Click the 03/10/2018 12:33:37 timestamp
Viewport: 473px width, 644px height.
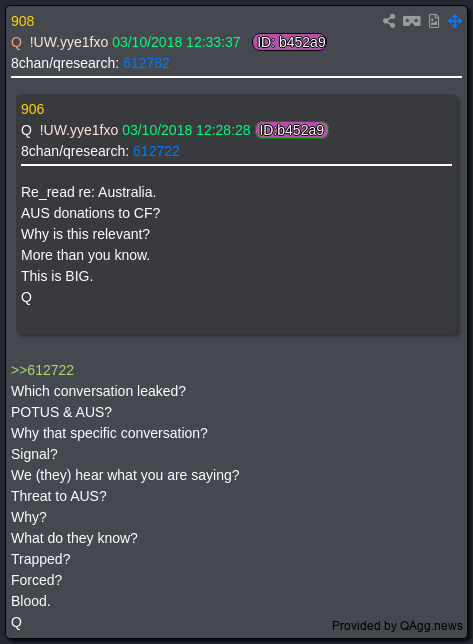tap(176, 42)
